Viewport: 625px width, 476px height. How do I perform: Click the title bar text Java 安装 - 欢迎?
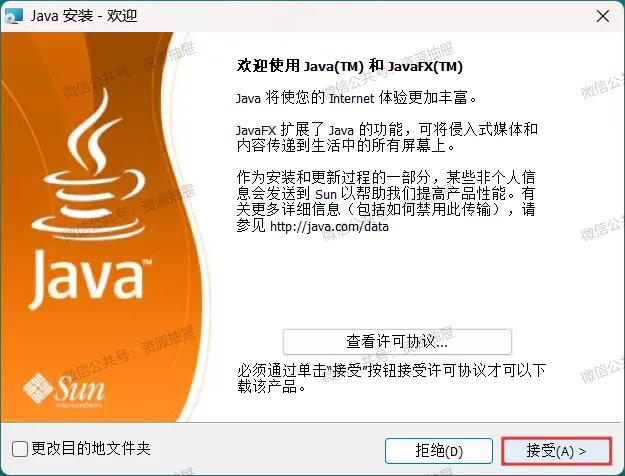tap(84, 16)
